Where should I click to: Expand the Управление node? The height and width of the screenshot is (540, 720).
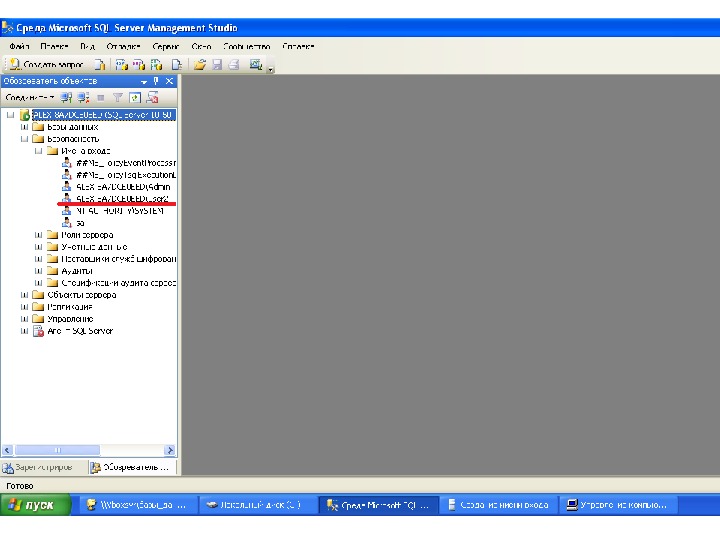point(24,318)
